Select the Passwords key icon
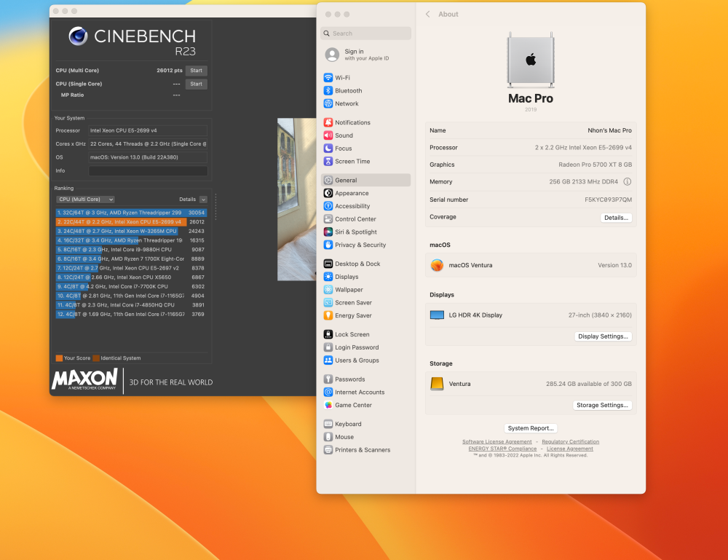 point(328,379)
